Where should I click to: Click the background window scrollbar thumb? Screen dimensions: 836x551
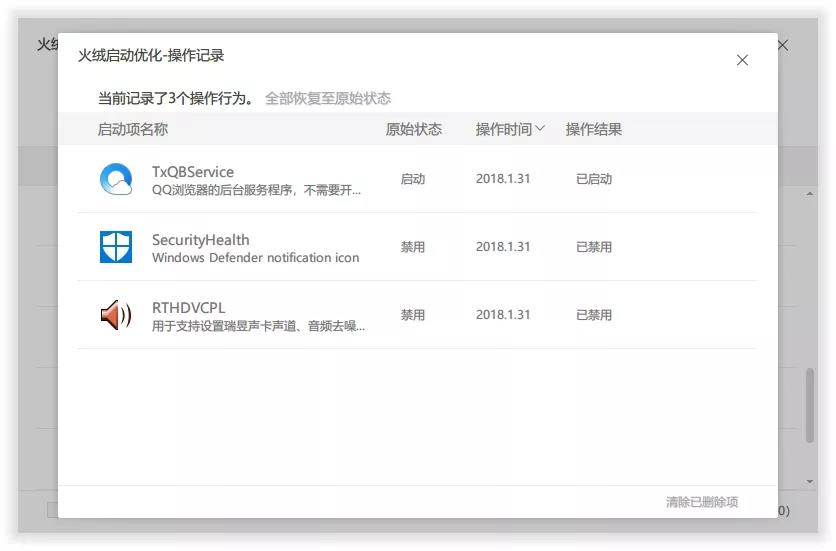(809, 405)
